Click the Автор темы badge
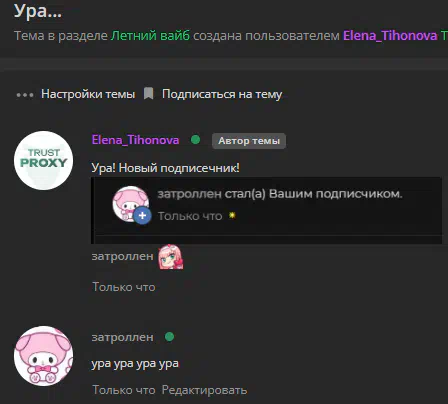This screenshot has width=448, height=404. [x=249, y=141]
